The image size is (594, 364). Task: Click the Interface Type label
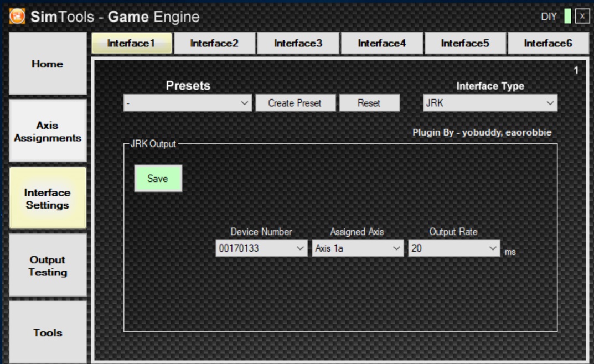490,86
